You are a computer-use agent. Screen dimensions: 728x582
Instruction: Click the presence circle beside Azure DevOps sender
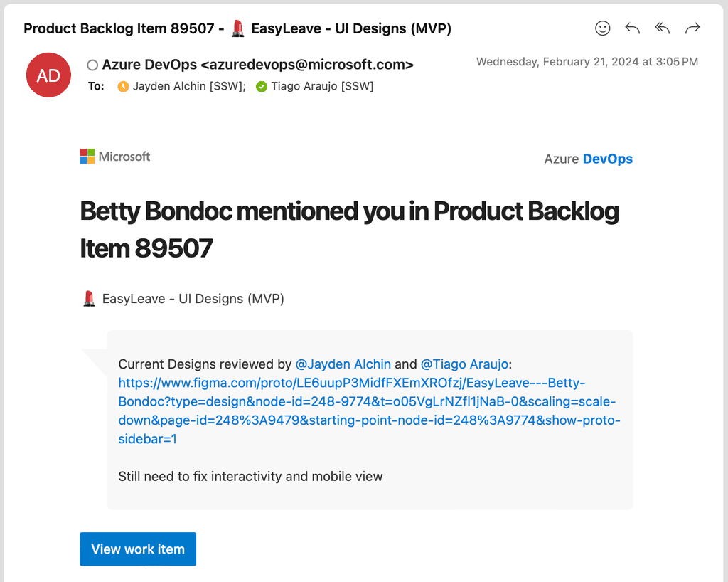(92, 64)
